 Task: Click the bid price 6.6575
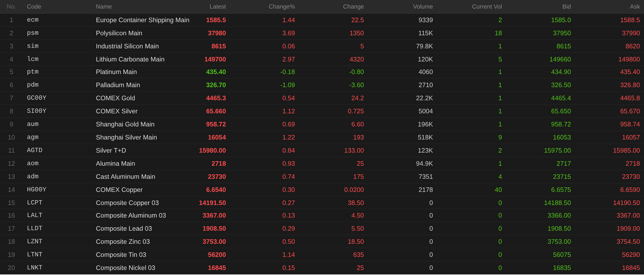561,190
